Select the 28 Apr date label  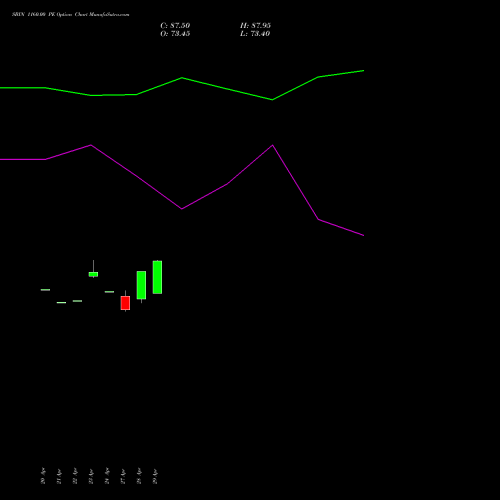click(x=139, y=476)
